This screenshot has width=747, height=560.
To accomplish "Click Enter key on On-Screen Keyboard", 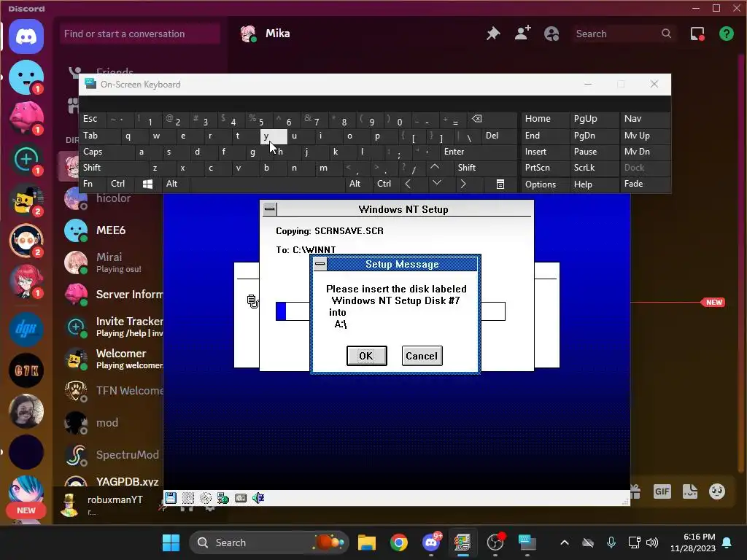I will [479, 152].
